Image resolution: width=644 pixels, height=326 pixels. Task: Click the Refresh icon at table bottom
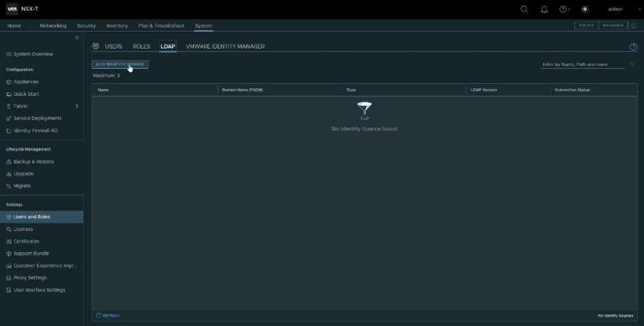99,315
